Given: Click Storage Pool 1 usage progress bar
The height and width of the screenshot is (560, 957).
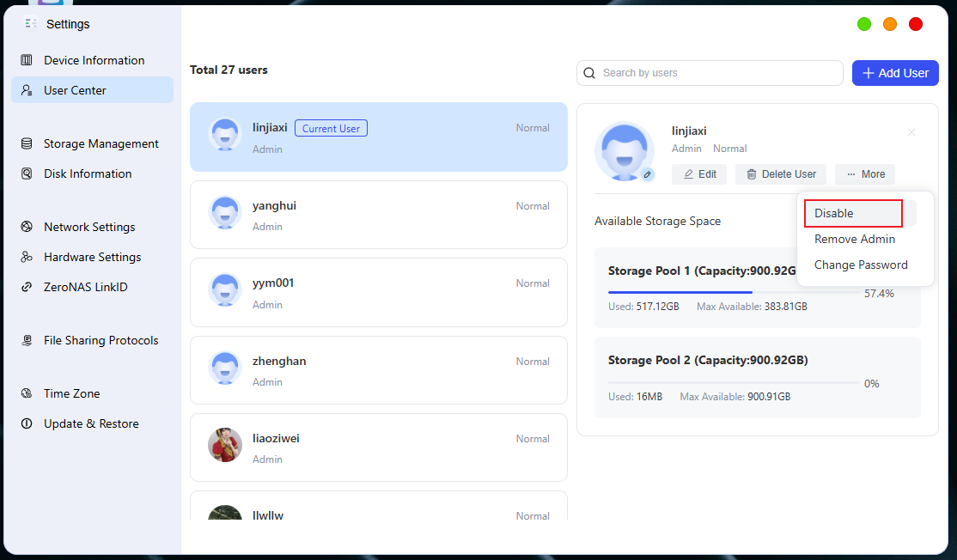Looking at the screenshot, I should coord(734,293).
